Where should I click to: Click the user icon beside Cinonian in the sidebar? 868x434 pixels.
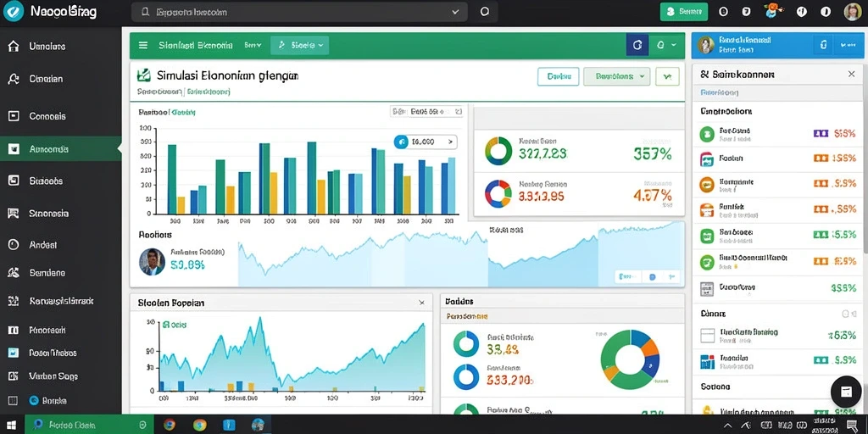[x=14, y=79]
